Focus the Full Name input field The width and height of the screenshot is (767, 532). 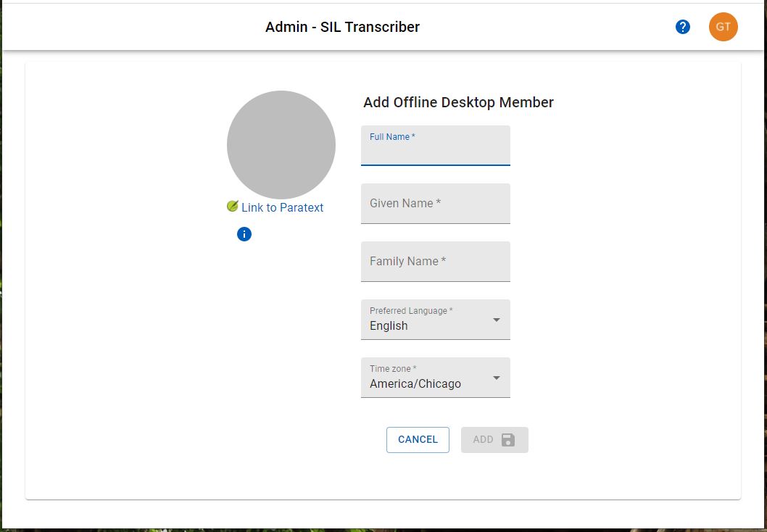coord(436,146)
